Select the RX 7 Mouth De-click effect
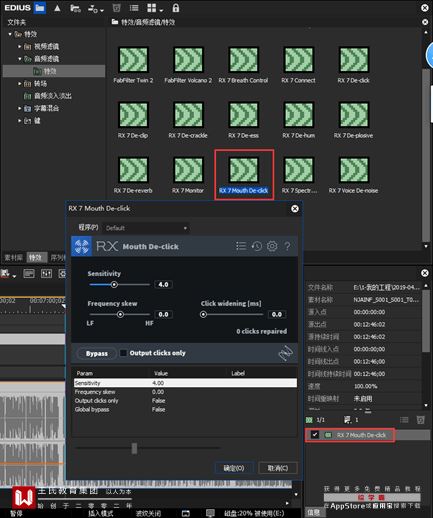The width and height of the screenshot is (433, 518). (244, 175)
